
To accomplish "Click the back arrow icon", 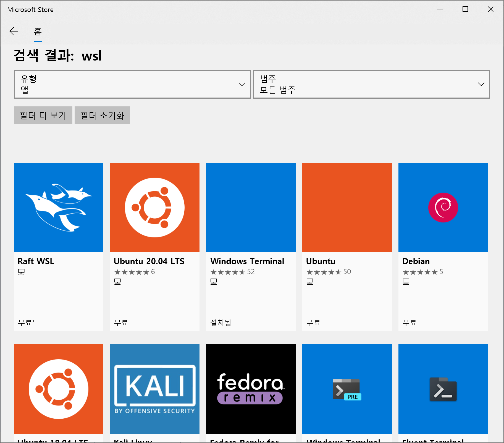I will tap(14, 32).
